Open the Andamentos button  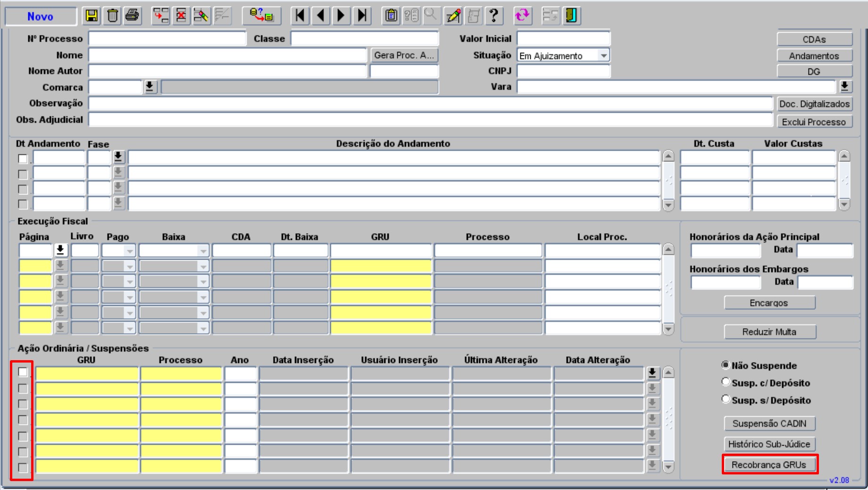click(815, 56)
